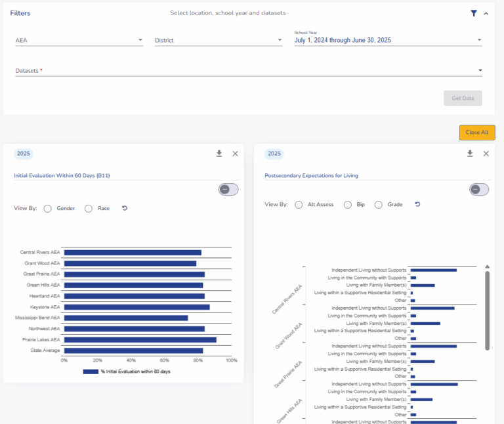
Task: Close the Initial Evaluation chart card
Action: click(236, 154)
